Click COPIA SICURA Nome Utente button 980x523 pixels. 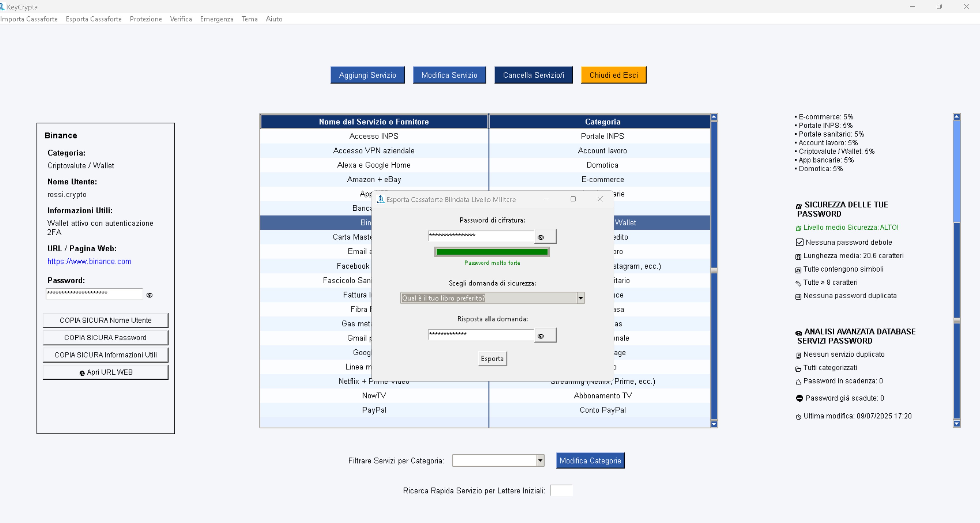point(105,321)
